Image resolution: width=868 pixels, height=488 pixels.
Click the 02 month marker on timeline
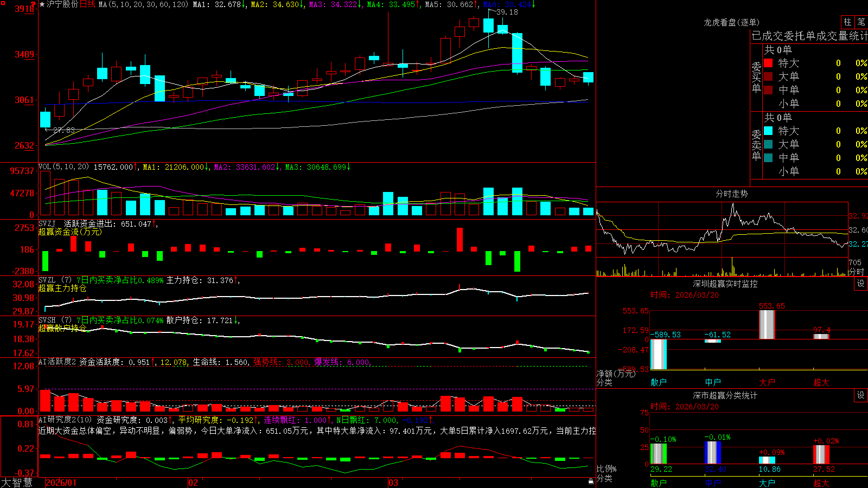(x=193, y=483)
